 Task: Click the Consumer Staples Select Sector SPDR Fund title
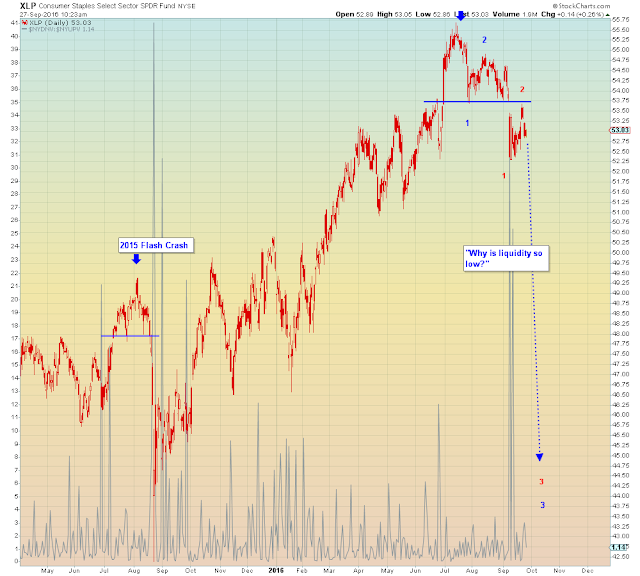tap(107, 6)
